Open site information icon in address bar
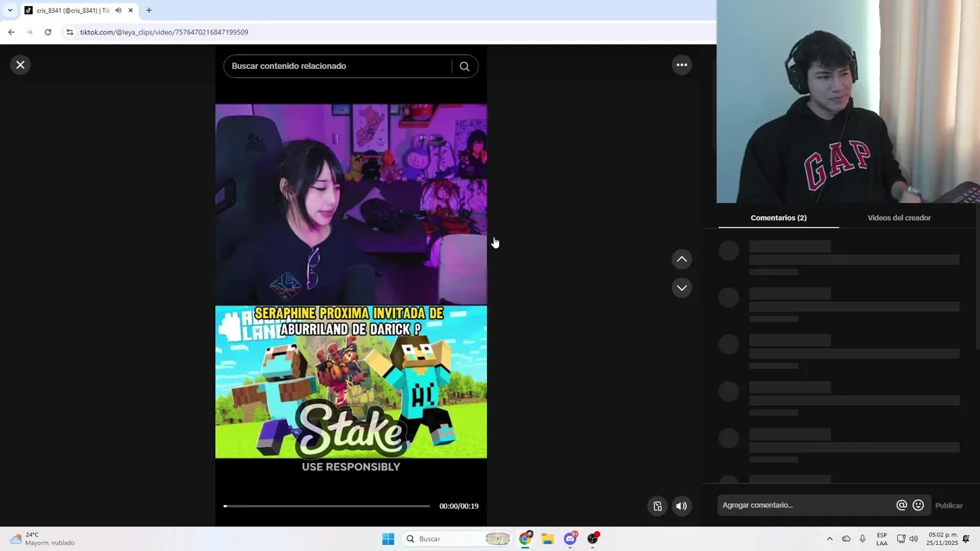Viewport: 980px width, 551px height. (x=70, y=32)
